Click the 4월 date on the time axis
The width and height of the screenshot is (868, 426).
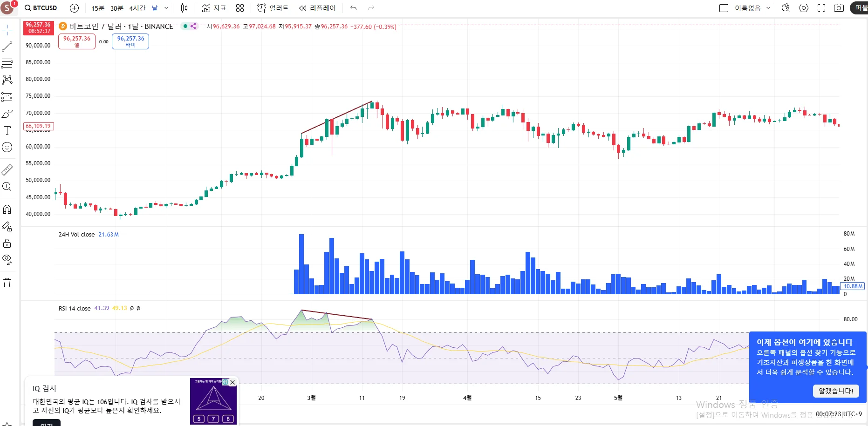[467, 398]
